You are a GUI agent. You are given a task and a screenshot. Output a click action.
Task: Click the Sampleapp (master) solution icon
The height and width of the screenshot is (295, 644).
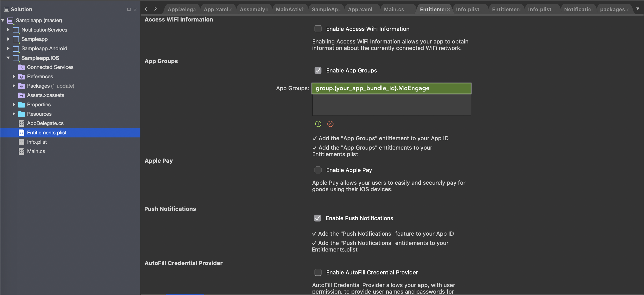pos(10,21)
